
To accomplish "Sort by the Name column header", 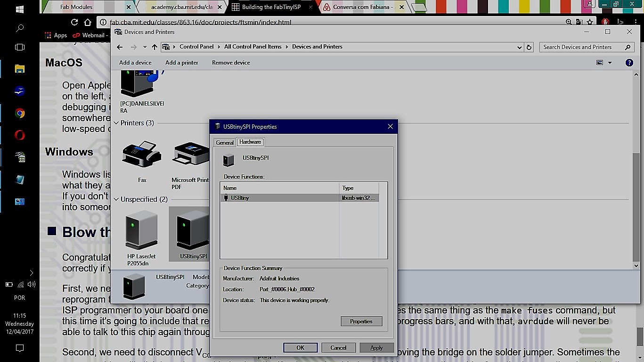I will (x=280, y=188).
